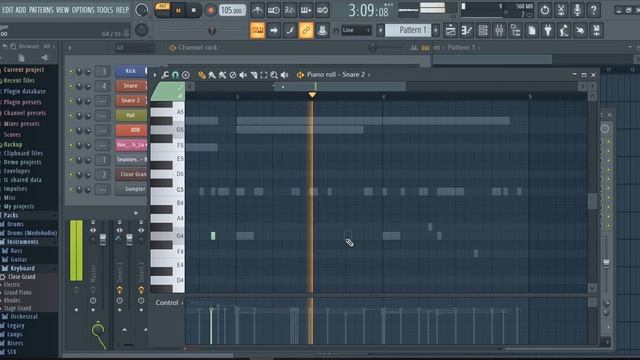Image resolution: width=640 pixels, height=360 pixels.
Task: Stop playback with the stop button
Action: 193,11
